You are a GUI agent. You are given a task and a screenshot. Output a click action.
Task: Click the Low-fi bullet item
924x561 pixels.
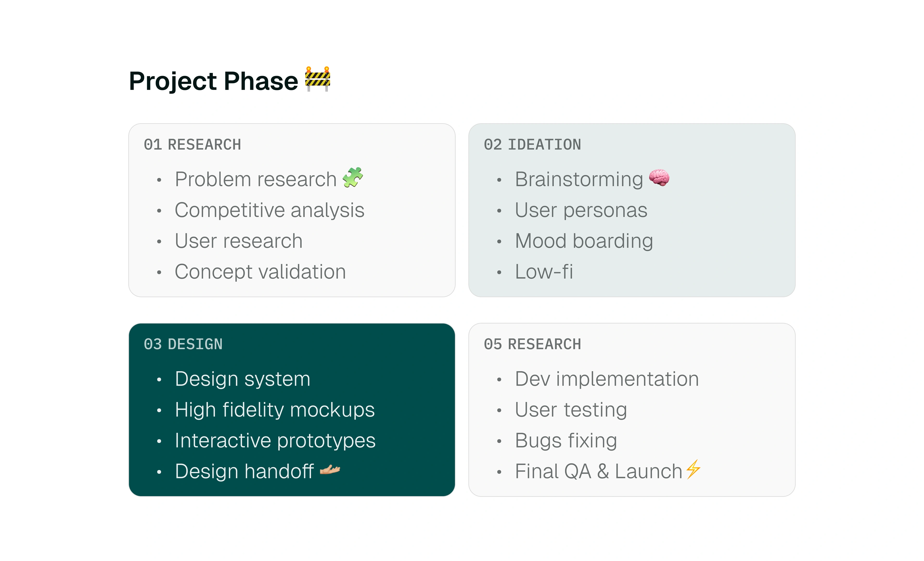[543, 272]
